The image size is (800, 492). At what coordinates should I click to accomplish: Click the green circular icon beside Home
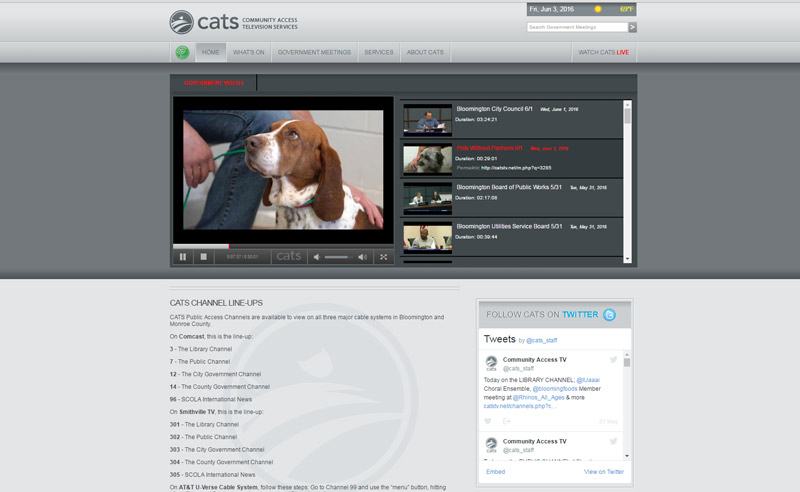182,52
